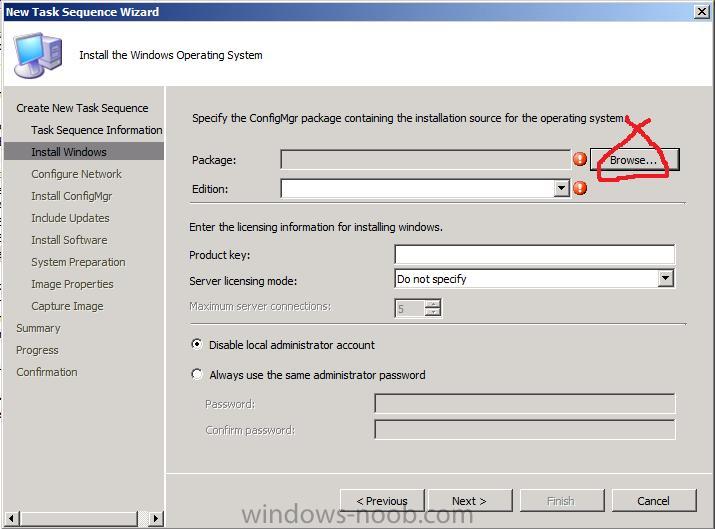Click the Confirm password field

pyautogui.click(x=525, y=430)
